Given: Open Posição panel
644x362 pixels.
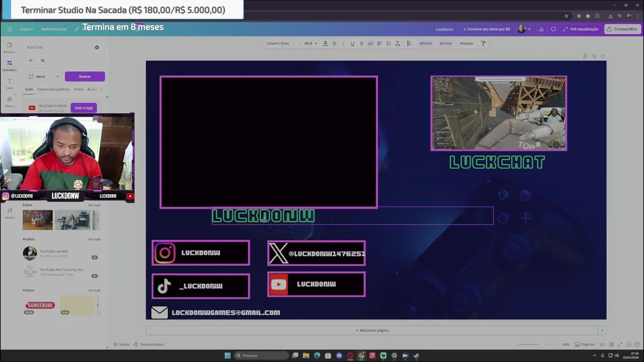Looking at the screenshot, I should click(466, 43).
